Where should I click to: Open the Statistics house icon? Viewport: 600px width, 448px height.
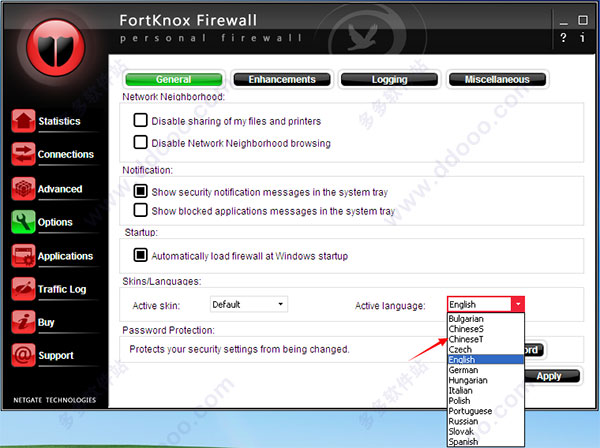point(23,121)
